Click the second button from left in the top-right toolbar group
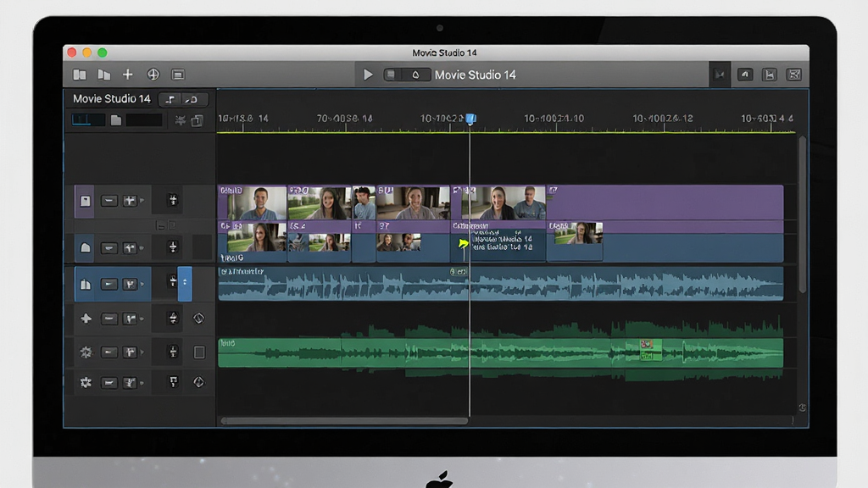This screenshot has width=868, height=488. pyautogui.click(x=745, y=75)
